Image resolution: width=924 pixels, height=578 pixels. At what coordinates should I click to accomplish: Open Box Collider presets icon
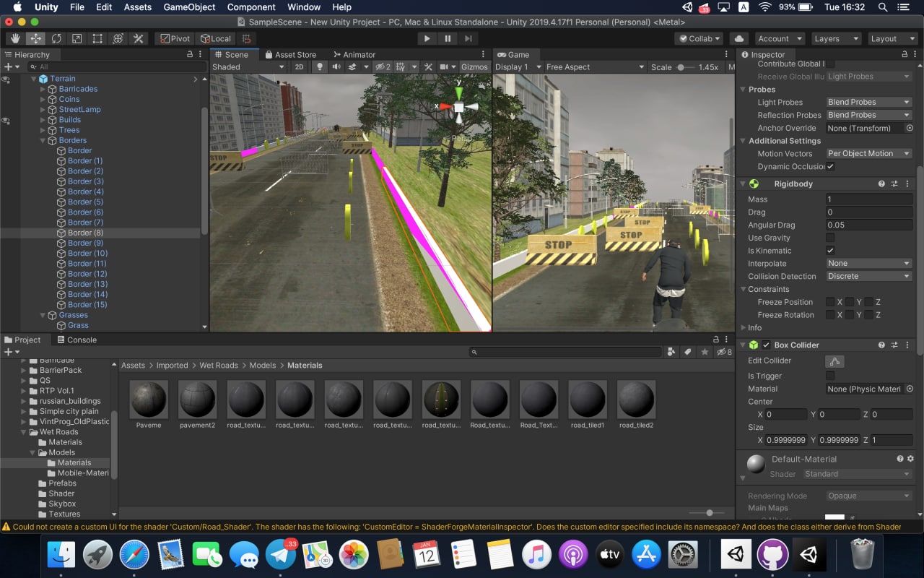[x=894, y=345]
